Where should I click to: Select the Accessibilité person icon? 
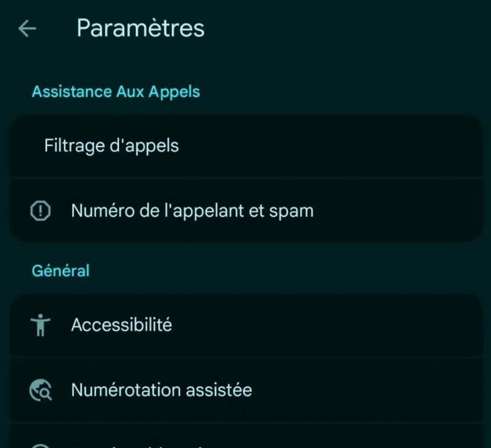(x=40, y=326)
